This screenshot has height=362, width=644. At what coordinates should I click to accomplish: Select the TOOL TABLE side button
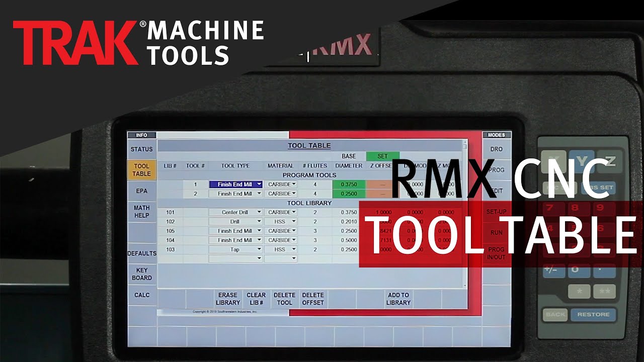(141, 170)
